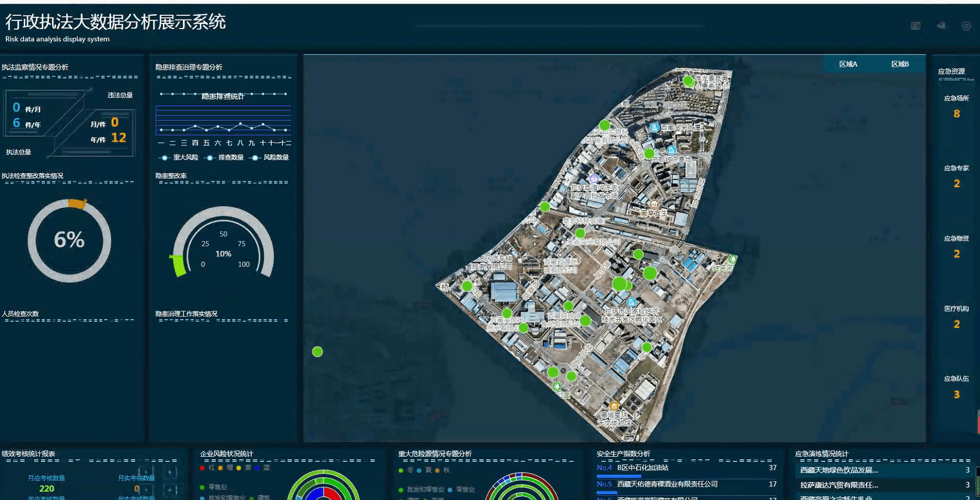Click the green park pin labeled 公园

point(557,386)
